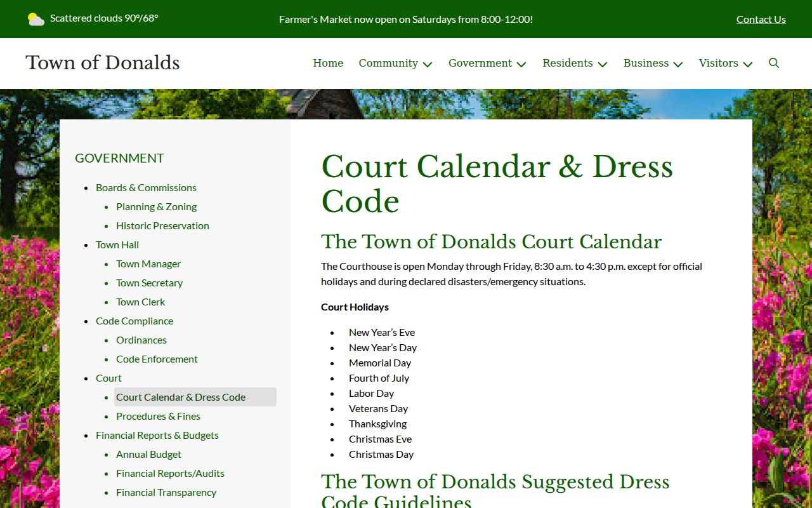Open the Town Clerk page

[141, 302]
